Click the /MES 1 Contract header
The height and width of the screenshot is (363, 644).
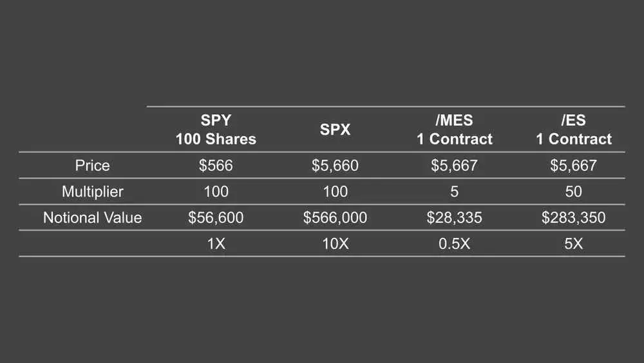455,130
